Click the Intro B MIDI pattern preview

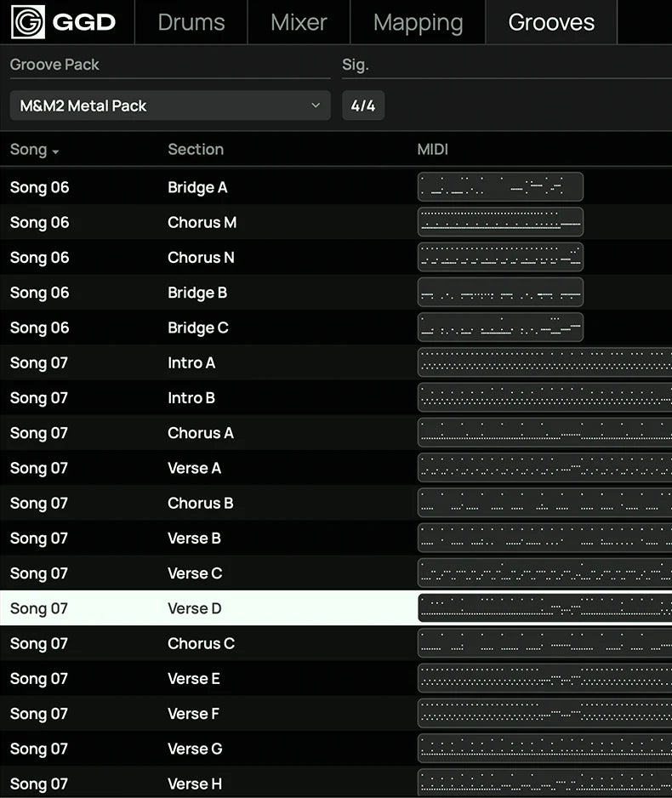pos(544,398)
